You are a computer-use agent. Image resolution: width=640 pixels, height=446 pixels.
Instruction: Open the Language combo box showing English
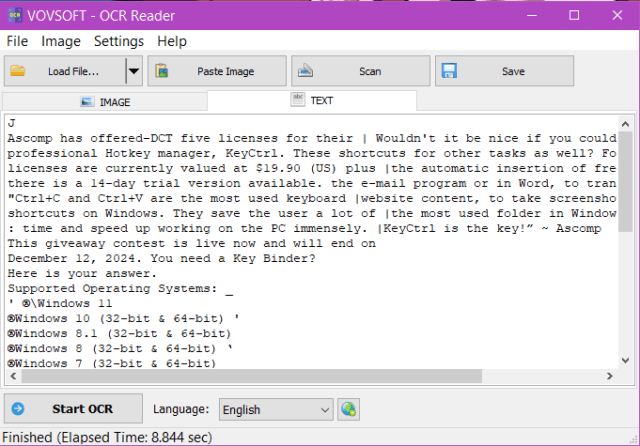pyautogui.click(x=276, y=409)
